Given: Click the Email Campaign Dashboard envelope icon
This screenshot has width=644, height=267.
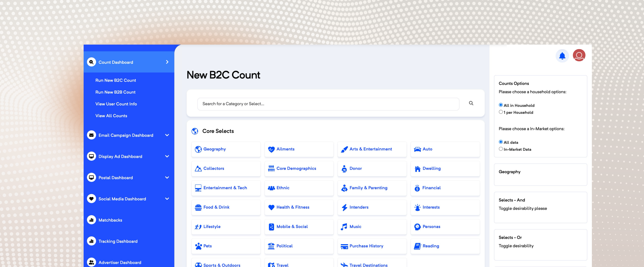Looking at the screenshot, I should pyautogui.click(x=91, y=135).
